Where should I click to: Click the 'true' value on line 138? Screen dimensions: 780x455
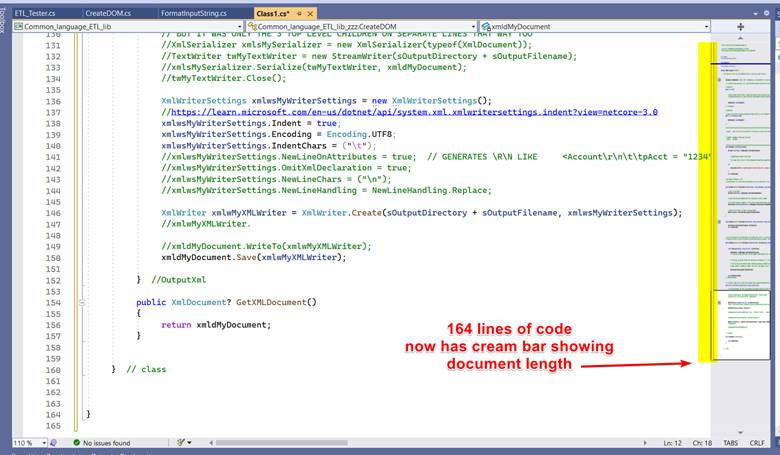pos(326,123)
